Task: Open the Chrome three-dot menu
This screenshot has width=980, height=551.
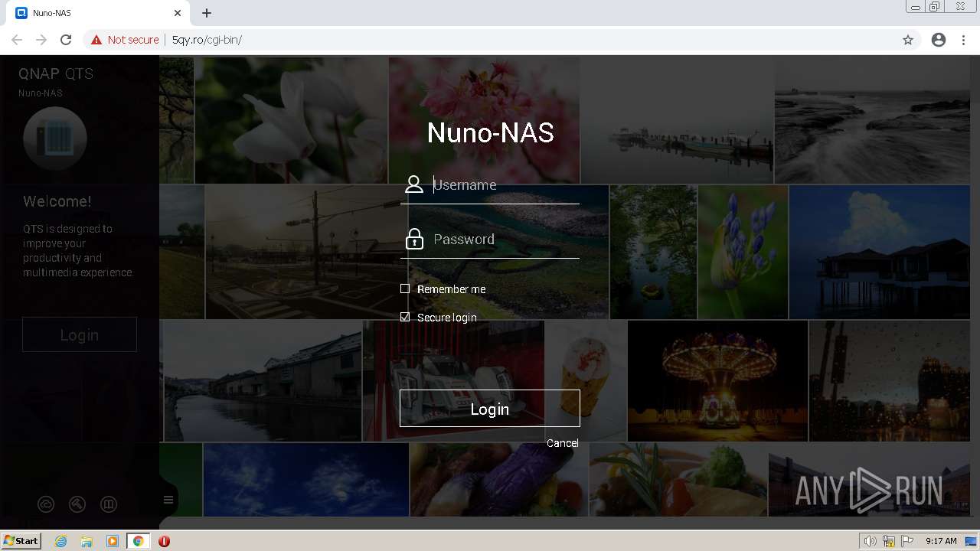Action: click(x=963, y=40)
